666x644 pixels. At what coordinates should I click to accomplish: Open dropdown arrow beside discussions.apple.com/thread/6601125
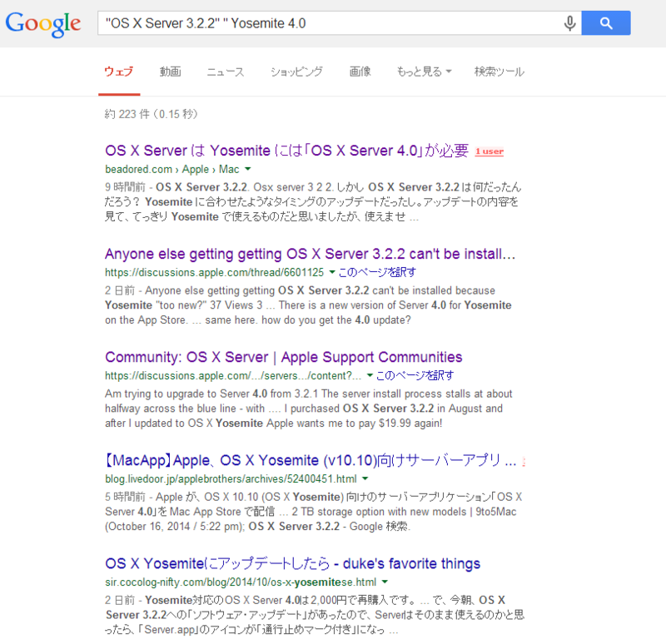click(x=332, y=272)
